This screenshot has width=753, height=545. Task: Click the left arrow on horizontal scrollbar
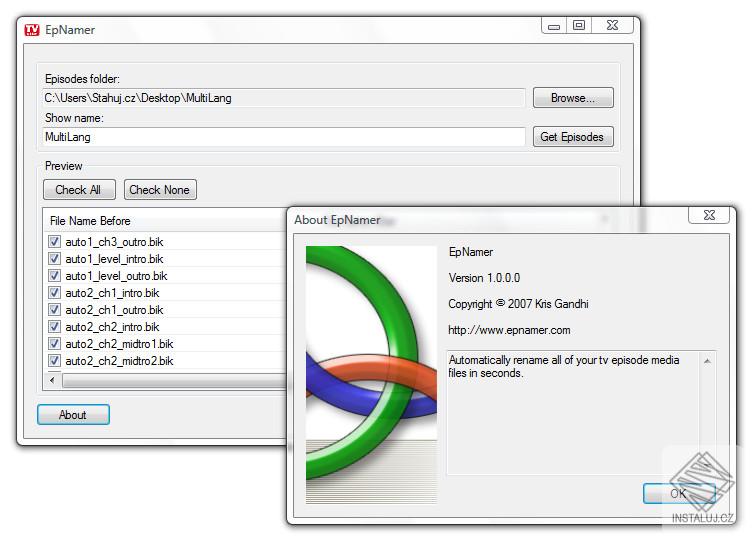click(x=52, y=380)
